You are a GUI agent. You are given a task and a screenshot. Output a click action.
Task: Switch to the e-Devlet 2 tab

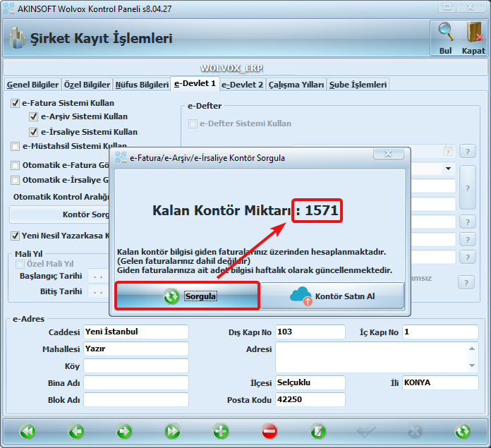242,85
